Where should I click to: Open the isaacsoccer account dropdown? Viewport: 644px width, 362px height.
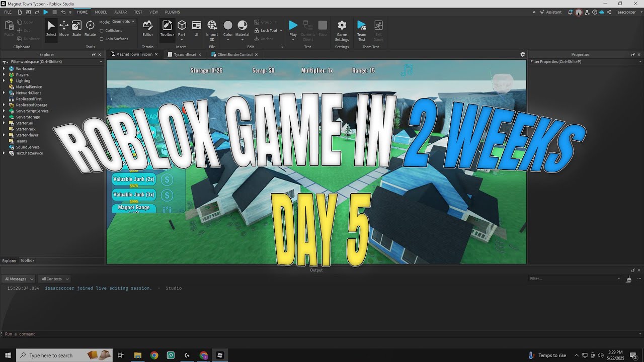point(628,12)
